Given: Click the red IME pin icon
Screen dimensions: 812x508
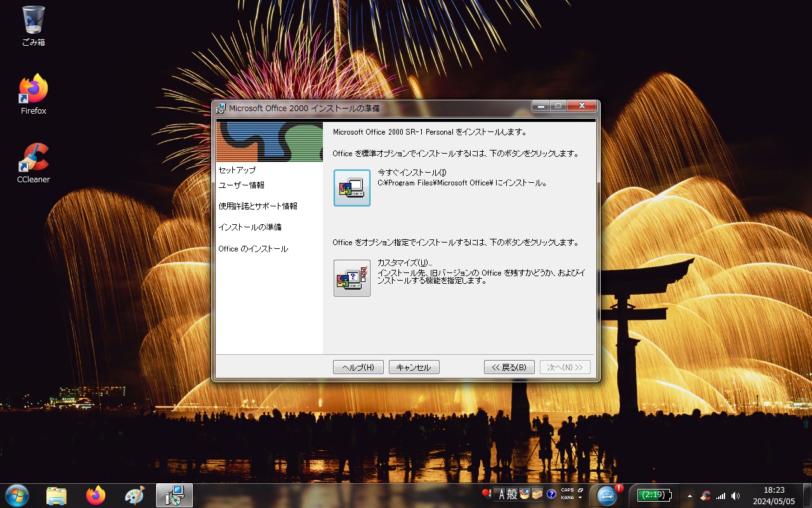Looking at the screenshot, I should pyautogui.click(x=487, y=494).
